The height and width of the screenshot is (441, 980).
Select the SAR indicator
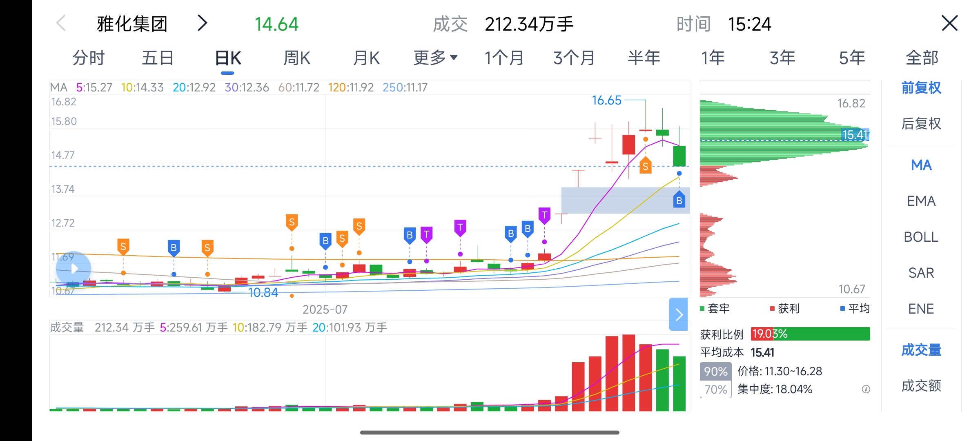(921, 273)
